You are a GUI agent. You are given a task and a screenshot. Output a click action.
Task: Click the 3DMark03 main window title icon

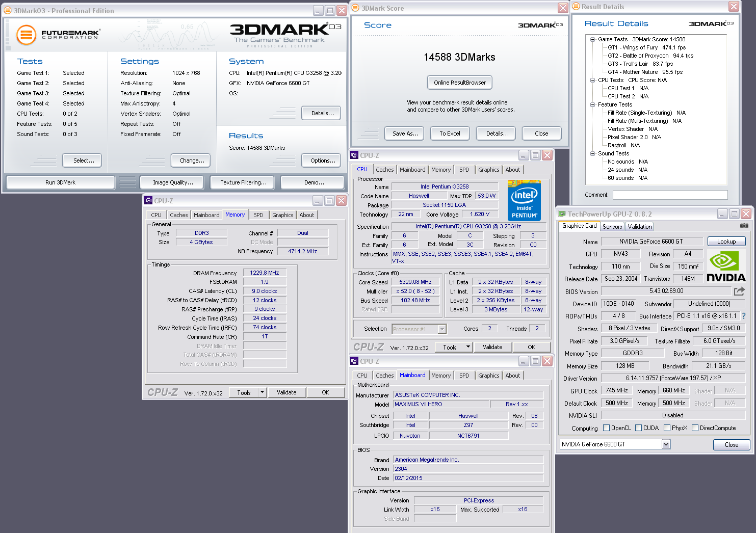[8, 10]
